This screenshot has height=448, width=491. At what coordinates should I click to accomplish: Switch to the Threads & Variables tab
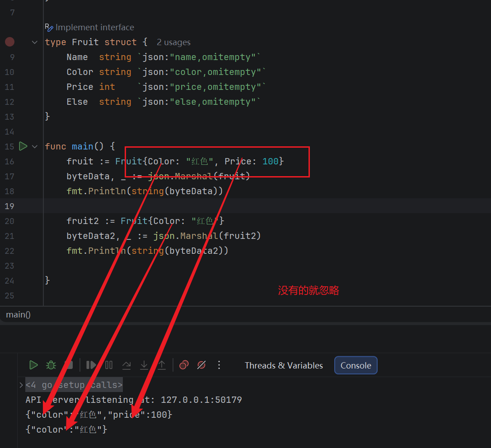[284, 365]
